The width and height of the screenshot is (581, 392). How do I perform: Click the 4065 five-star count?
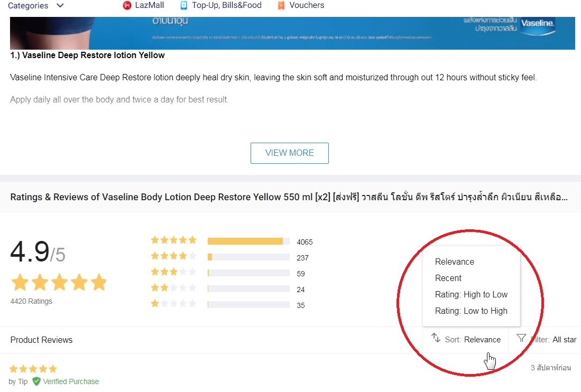pyautogui.click(x=305, y=242)
